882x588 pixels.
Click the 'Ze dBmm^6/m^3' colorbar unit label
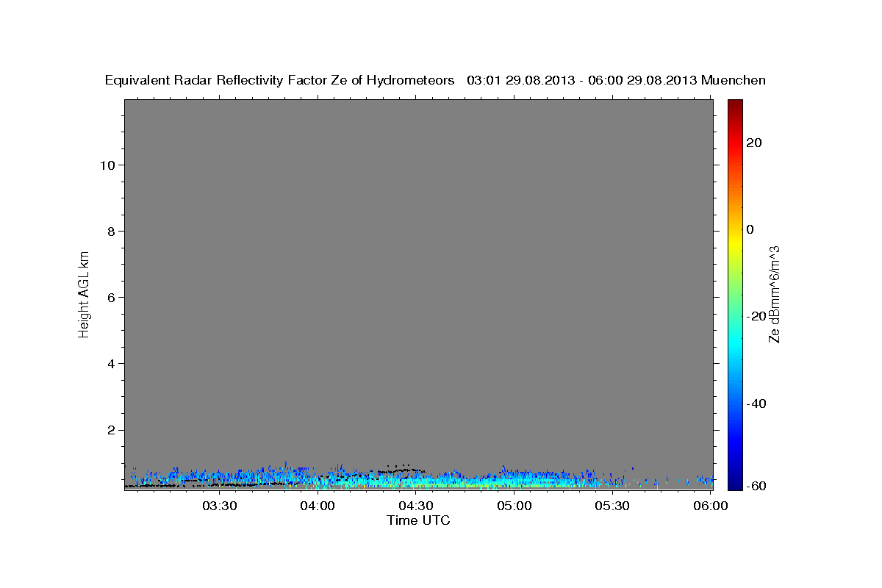pyautogui.click(x=774, y=294)
